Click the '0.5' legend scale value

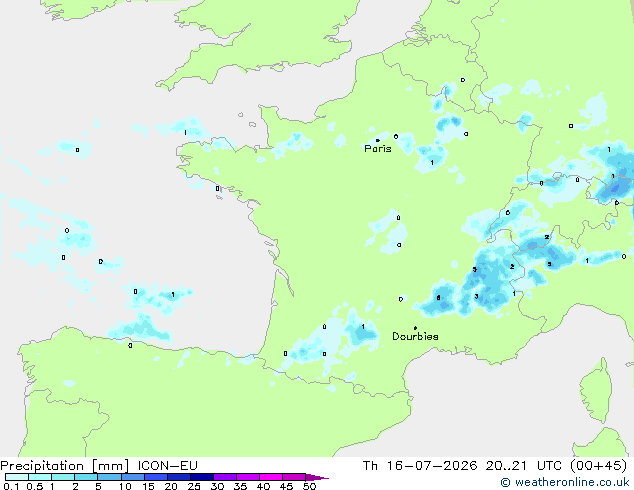35,486
